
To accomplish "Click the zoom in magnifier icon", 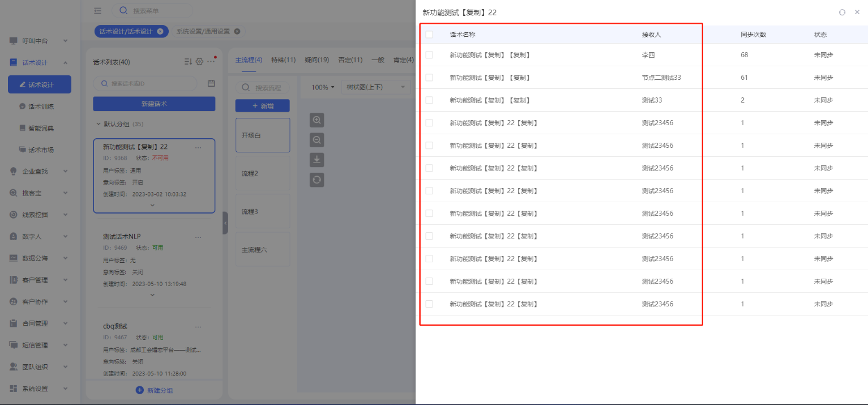I will click(317, 120).
